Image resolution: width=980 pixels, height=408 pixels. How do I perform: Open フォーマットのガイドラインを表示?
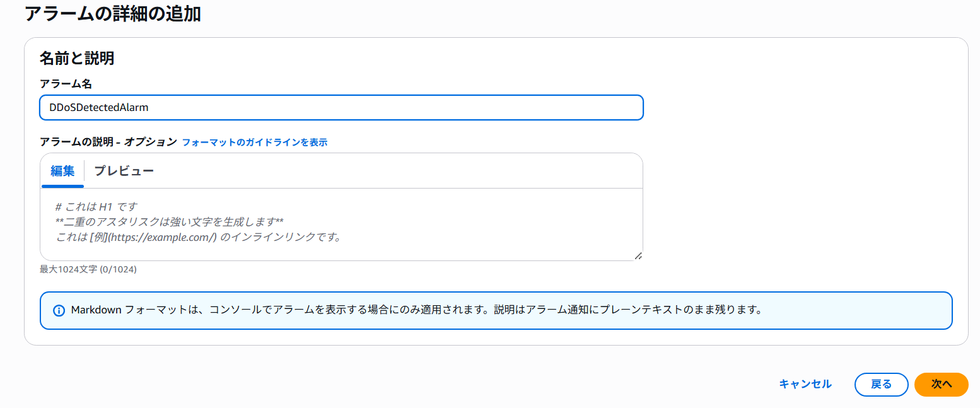coord(255,142)
